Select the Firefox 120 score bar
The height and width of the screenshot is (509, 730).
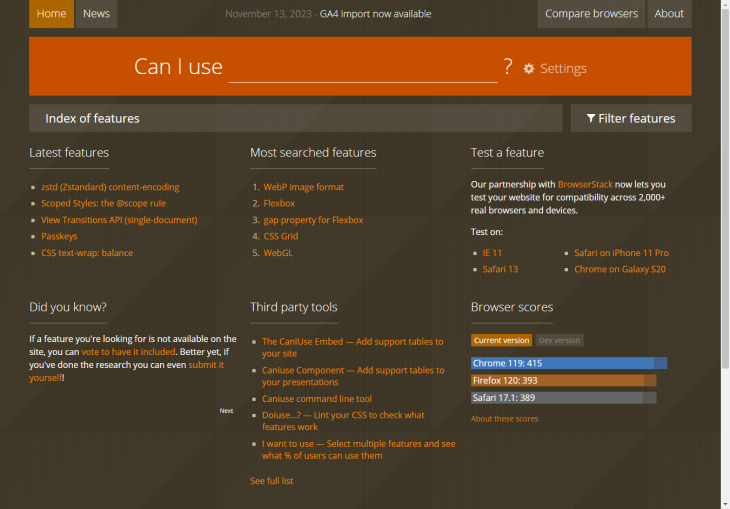click(563, 380)
